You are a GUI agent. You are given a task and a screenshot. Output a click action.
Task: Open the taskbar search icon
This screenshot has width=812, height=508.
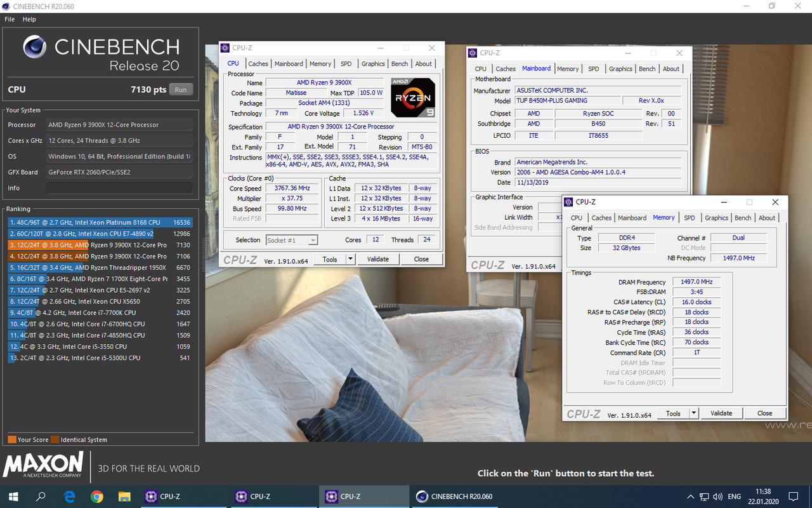(x=41, y=496)
